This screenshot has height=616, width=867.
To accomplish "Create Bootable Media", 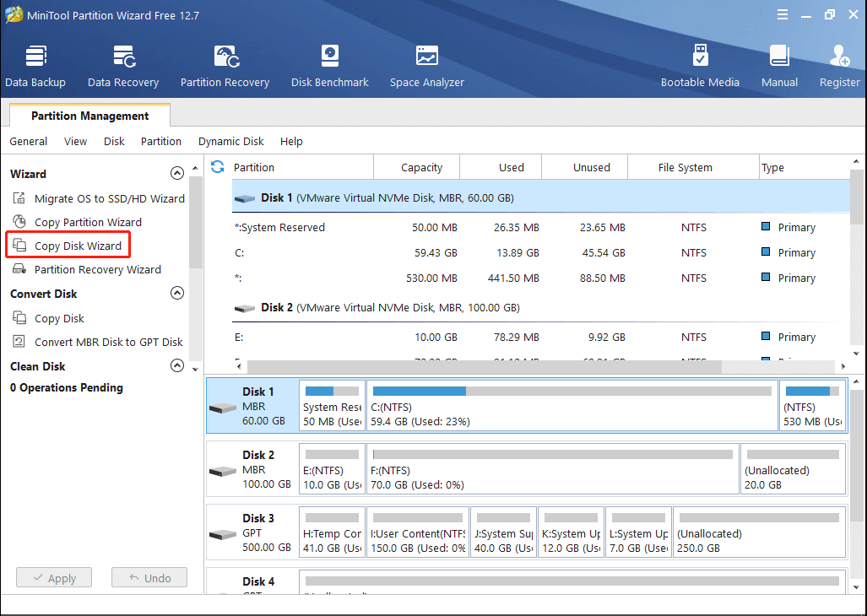I will (x=700, y=67).
